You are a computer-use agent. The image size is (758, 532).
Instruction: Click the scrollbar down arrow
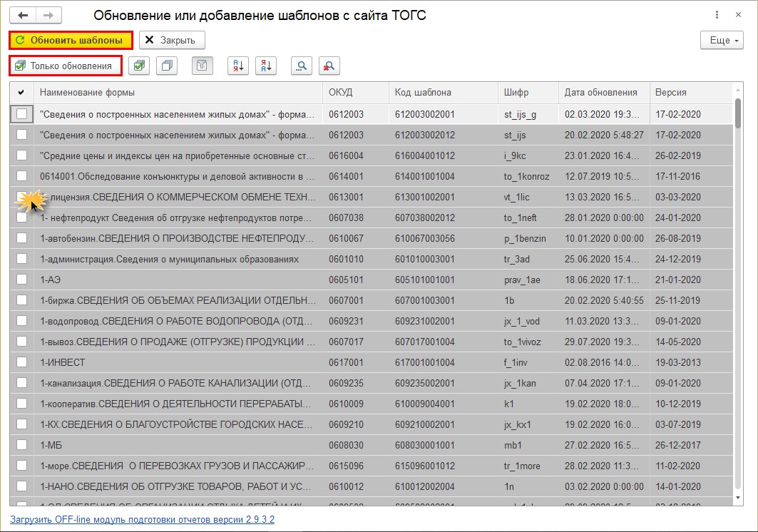pos(738,498)
